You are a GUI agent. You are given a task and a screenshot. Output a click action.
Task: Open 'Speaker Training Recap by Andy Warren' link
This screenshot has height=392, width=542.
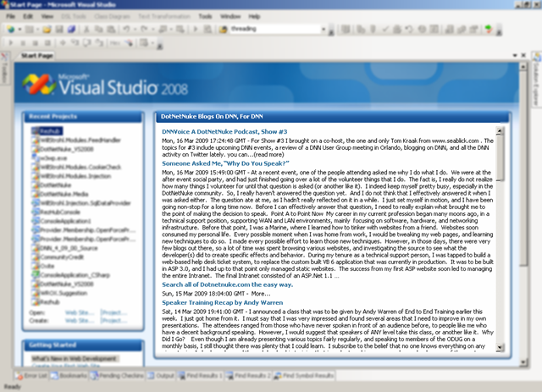pos(223,302)
